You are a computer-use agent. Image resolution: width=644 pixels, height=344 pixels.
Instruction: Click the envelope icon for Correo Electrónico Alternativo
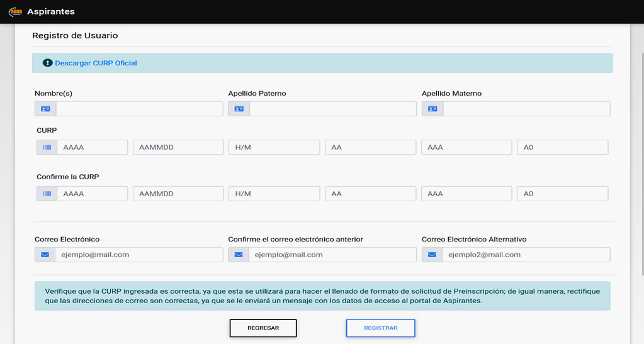432,255
